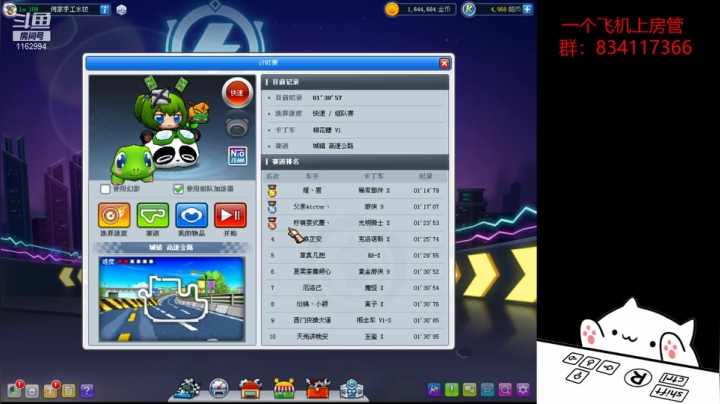720x404 pixels.
Task: Select ranking row 10 with record 01'30'95
Action: [355, 337]
